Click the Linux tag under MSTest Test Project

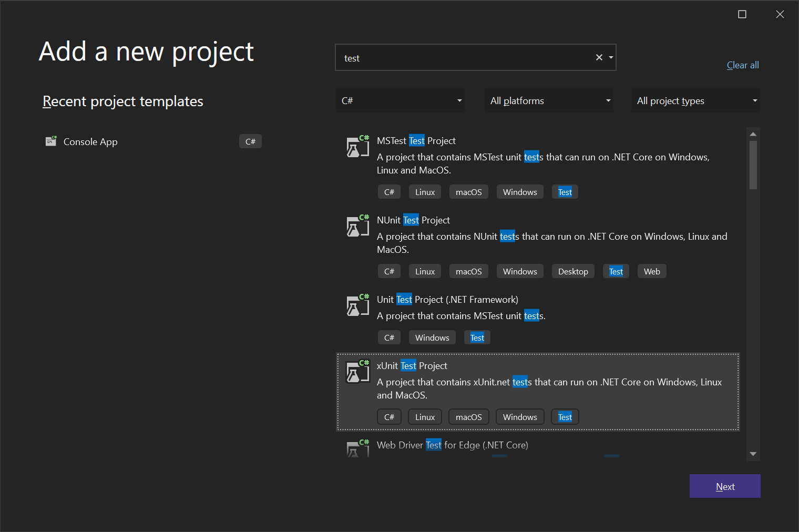click(x=425, y=192)
